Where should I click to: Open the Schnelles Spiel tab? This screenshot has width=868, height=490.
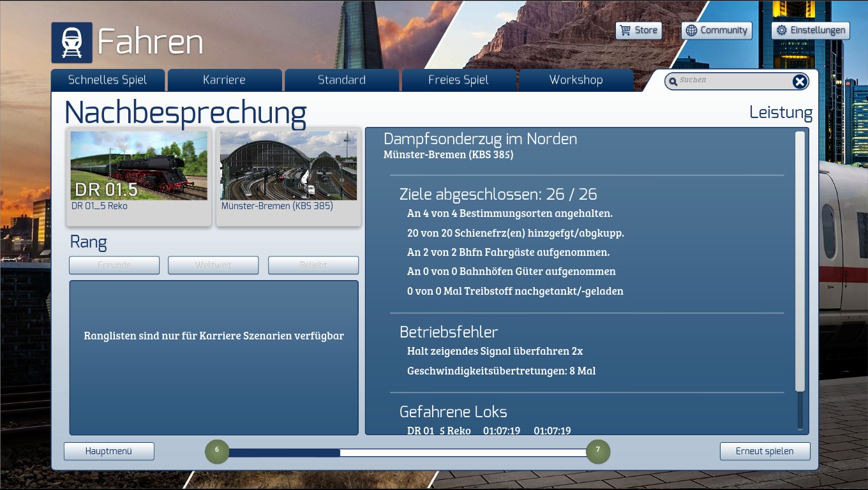point(107,80)
